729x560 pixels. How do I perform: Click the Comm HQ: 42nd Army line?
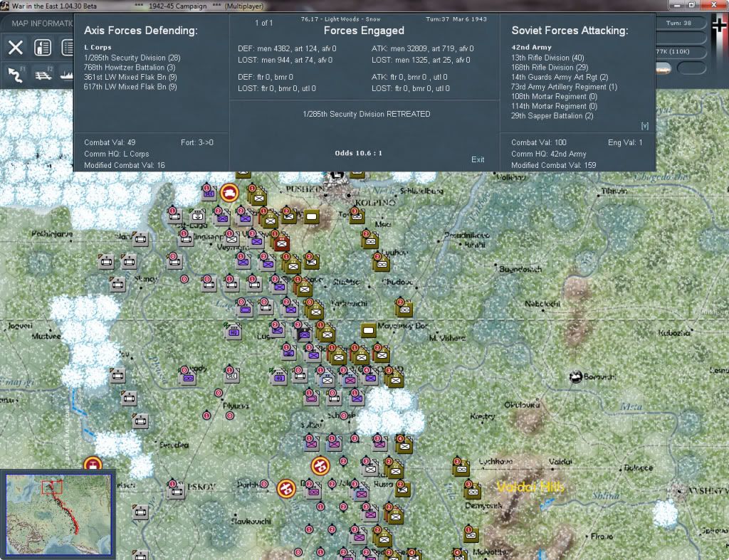point(549,154)
